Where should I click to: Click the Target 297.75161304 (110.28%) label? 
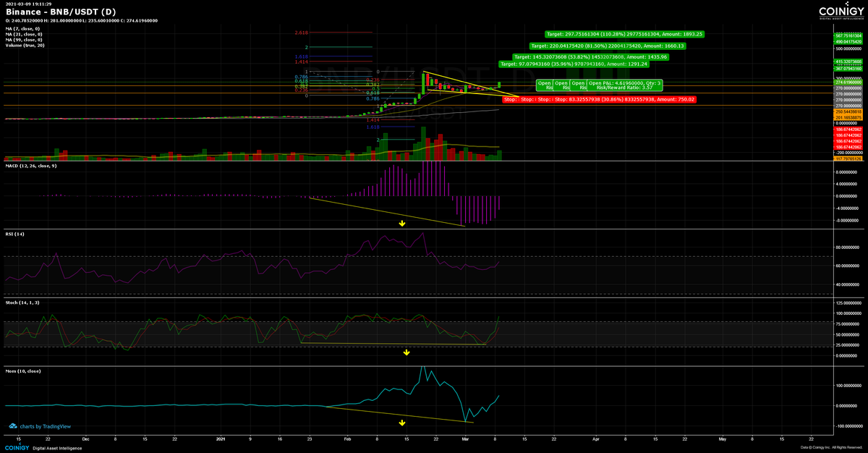625,34
